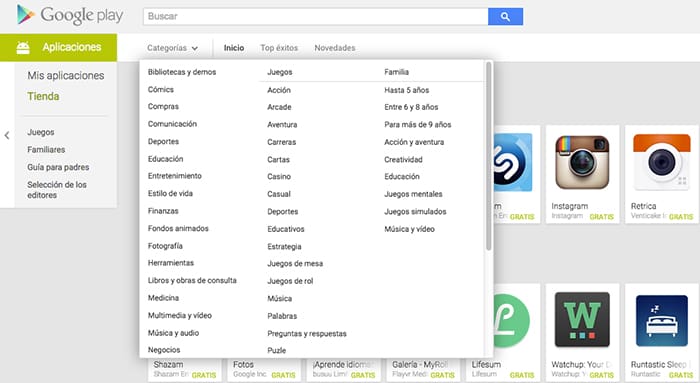The image size is (700, 383).
Task: Select Tienda in the sidebar
Action: (43, 96)
